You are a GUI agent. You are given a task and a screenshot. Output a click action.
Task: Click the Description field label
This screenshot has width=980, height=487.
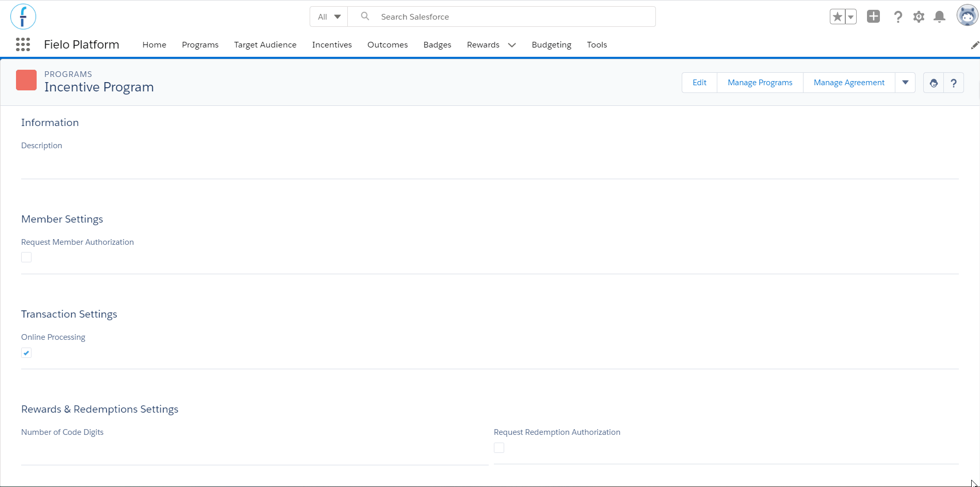click(x=42, y=146)
